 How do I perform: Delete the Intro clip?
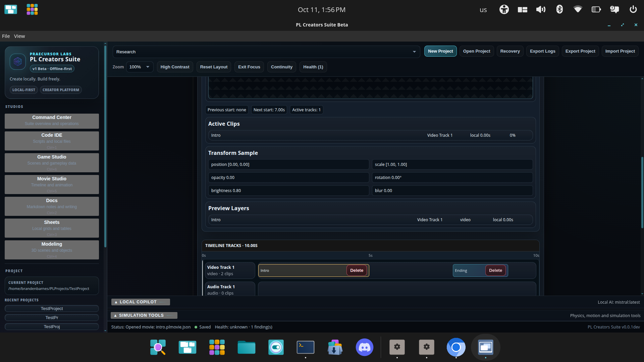click(x=357, y=270)
